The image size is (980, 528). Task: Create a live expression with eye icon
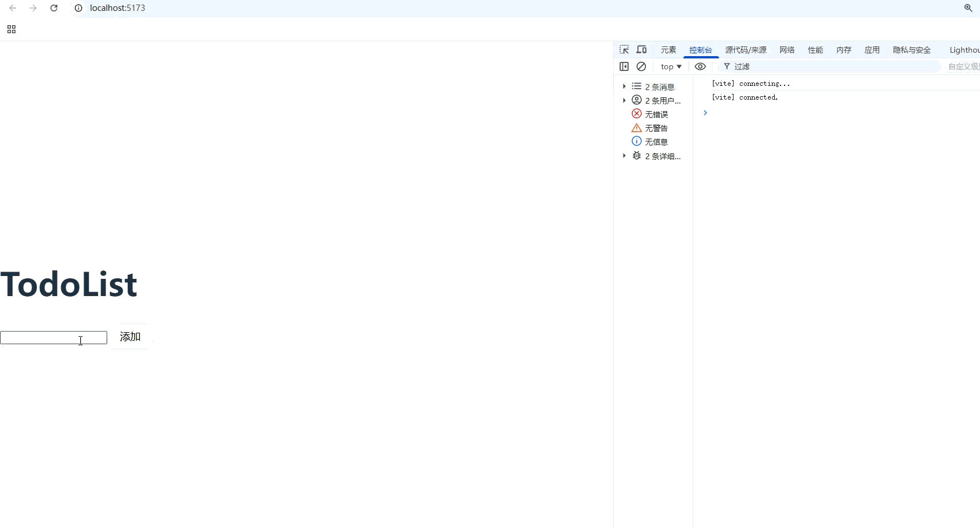700,66
